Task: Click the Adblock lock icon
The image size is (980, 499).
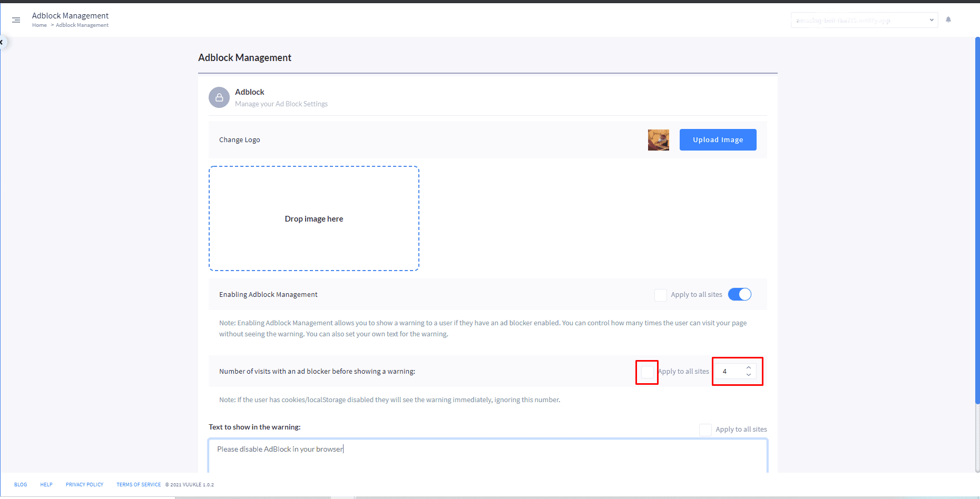Action: click(x=219, y=97)
